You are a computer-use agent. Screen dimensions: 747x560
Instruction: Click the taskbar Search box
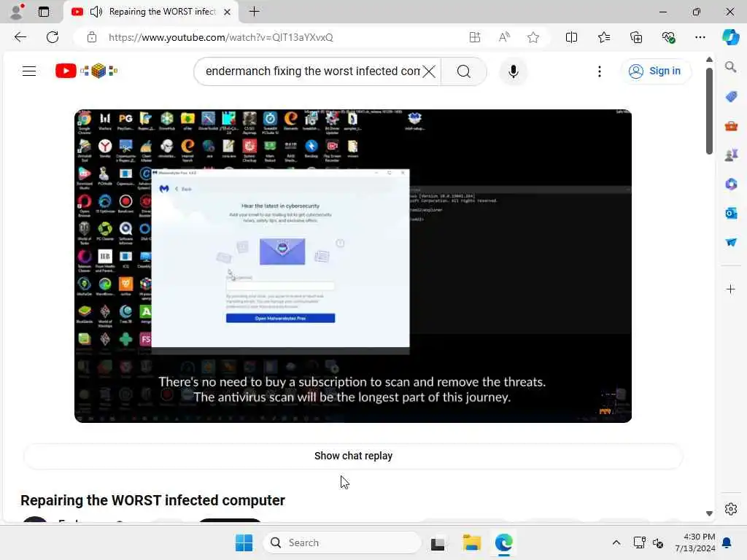[342, 542]
